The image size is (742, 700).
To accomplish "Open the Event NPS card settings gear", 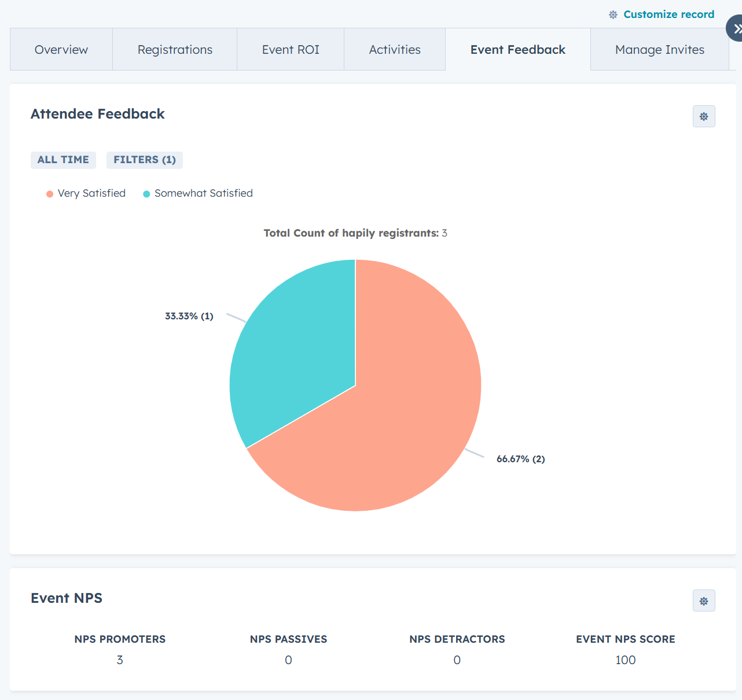I will click(x=704, y=600).
